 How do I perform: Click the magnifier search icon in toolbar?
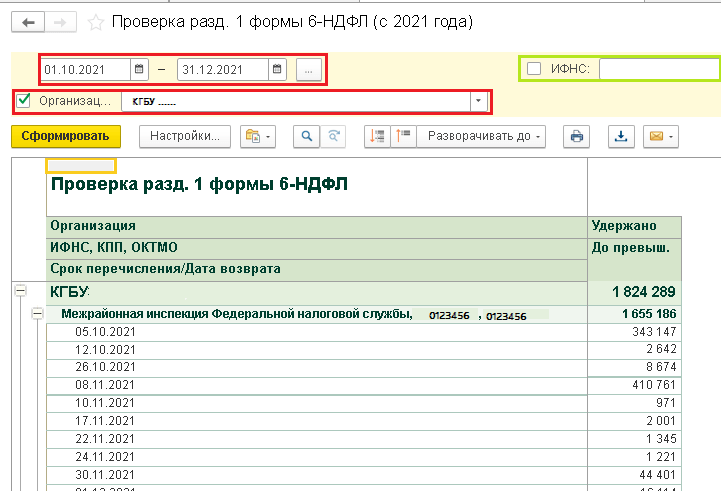[307, 136]
